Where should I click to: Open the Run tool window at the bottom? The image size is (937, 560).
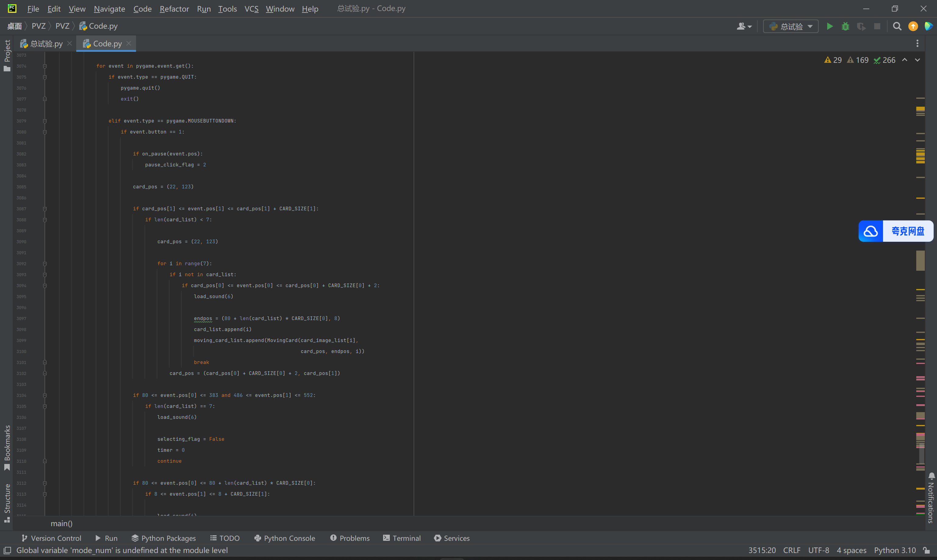coord(106,538)
